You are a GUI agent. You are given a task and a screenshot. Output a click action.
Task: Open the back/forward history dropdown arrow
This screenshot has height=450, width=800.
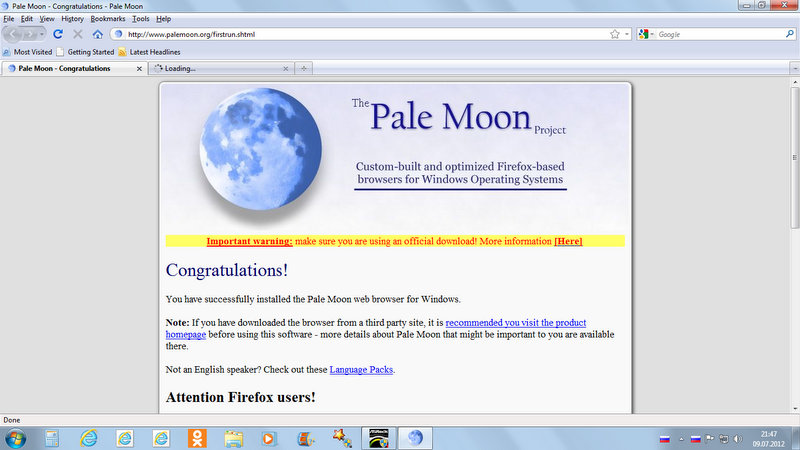click(x=42, y=34)
